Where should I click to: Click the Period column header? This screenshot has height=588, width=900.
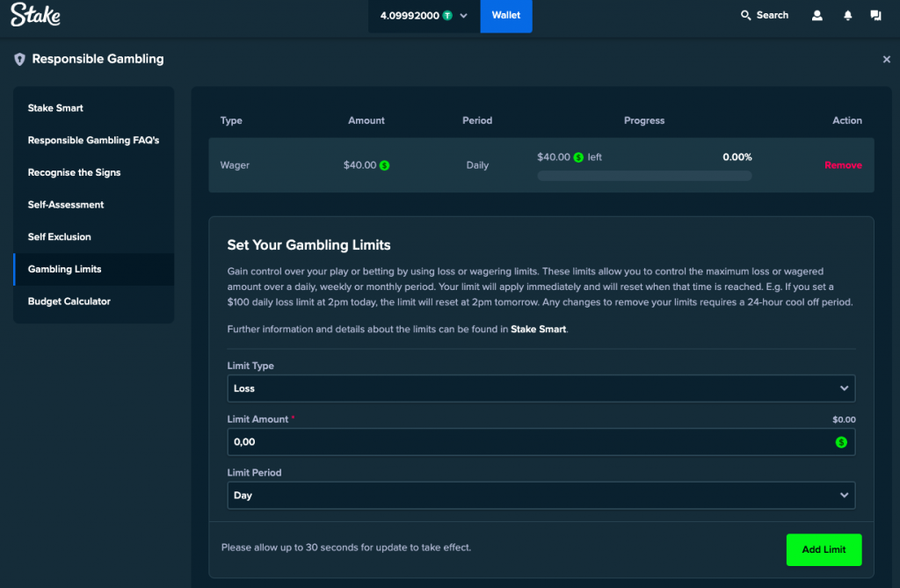coord(477,120)
